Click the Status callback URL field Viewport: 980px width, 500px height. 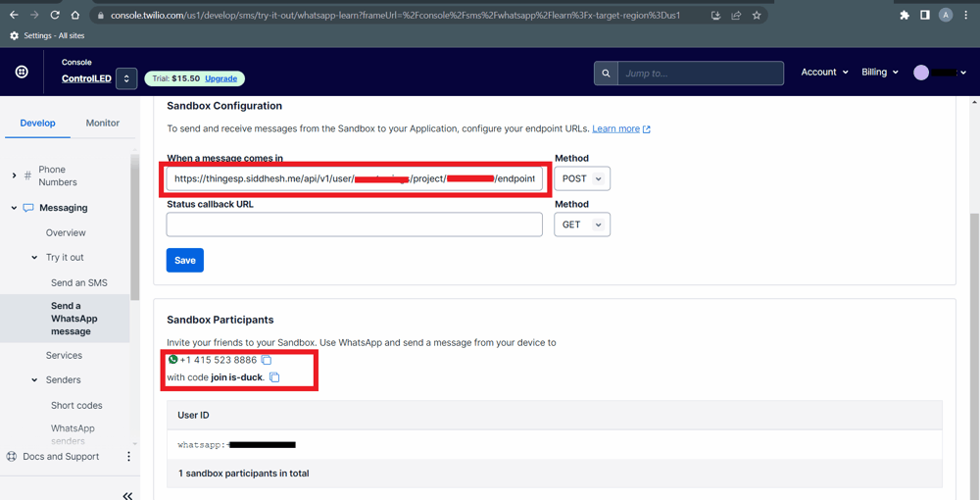point(354,225)
